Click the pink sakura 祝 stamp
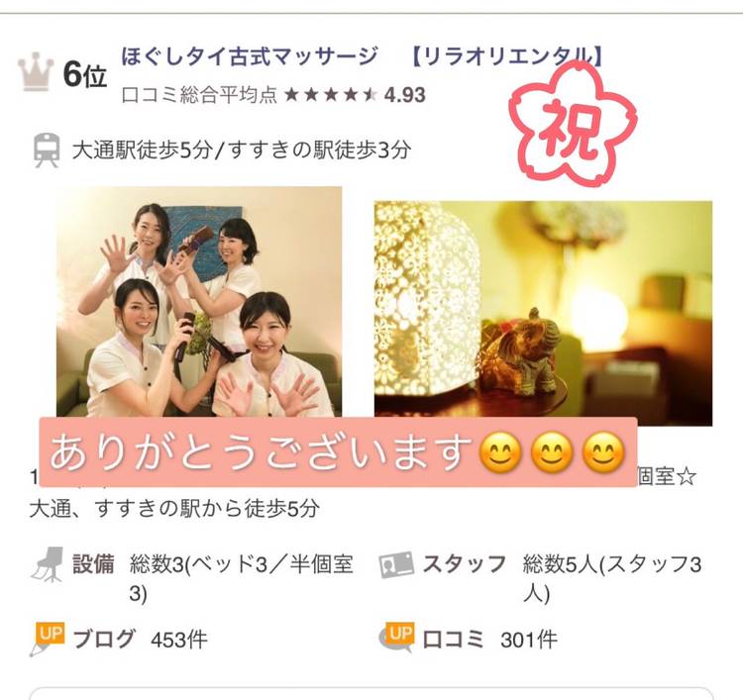 [x=573, y=124]
